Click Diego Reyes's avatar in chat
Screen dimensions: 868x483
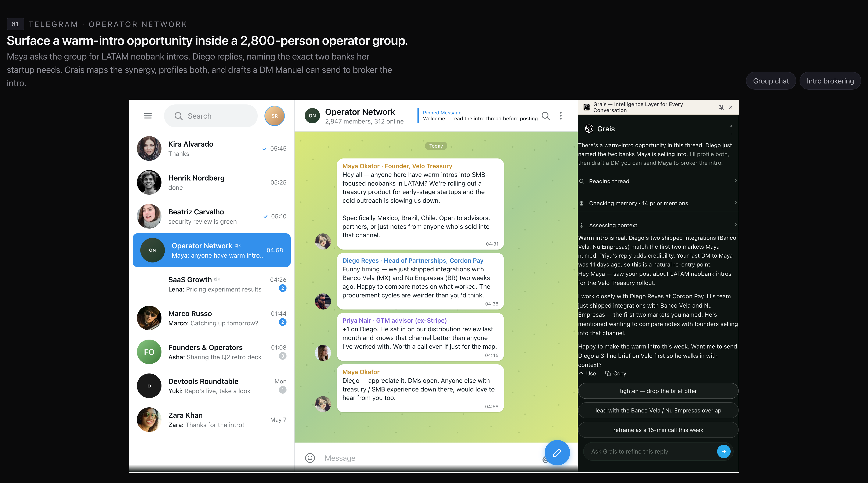(x=323, y=301)
